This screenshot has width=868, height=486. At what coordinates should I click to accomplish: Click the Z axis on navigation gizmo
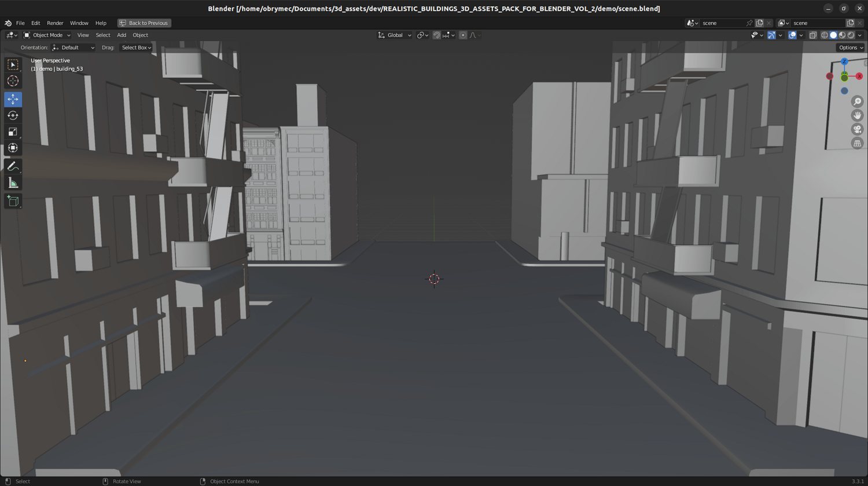pos(844,61)
